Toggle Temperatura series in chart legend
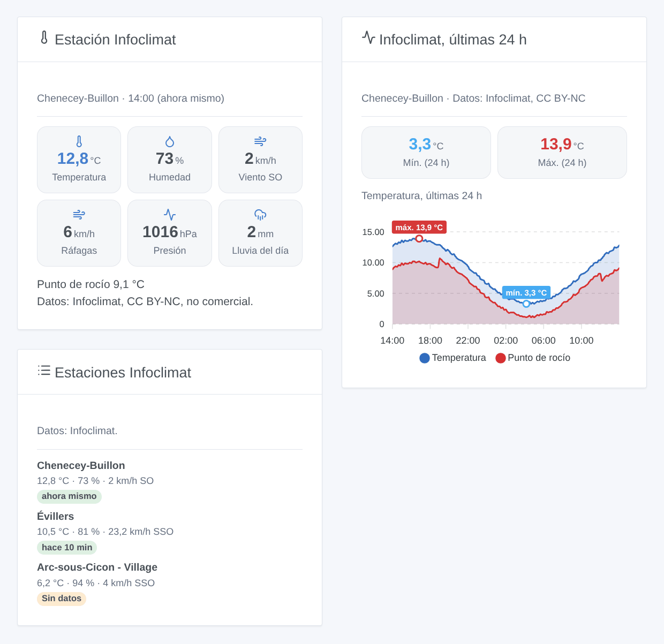 [x=453, y=358]
